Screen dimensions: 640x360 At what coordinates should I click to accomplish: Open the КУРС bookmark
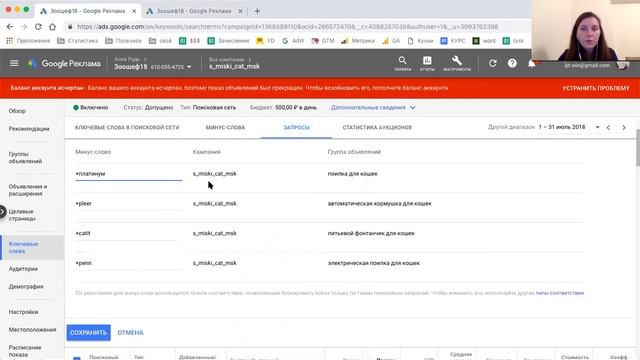pos(453,41)
